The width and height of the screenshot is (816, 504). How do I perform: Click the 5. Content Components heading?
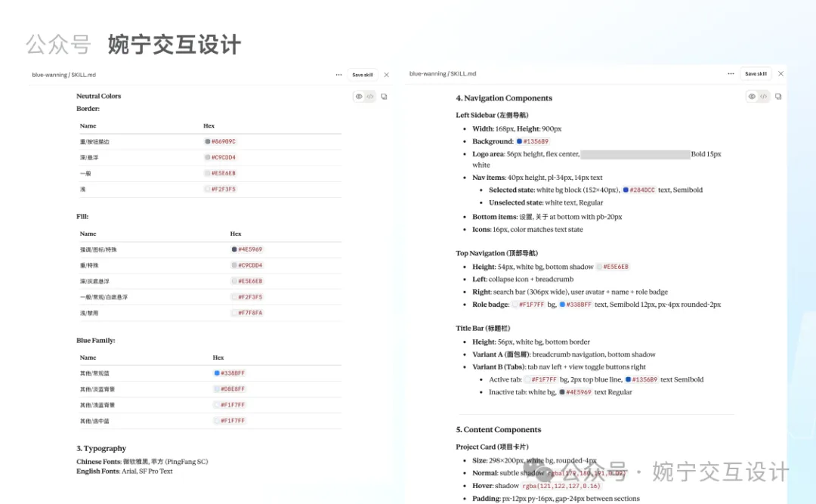(499, 429)
